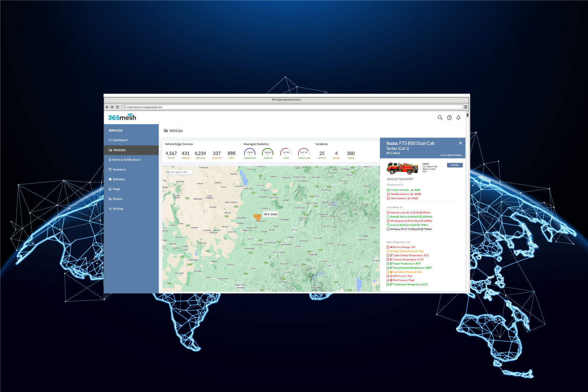Open notifications bell in header
The image size is (588, 392).
(x=458, y=118)
